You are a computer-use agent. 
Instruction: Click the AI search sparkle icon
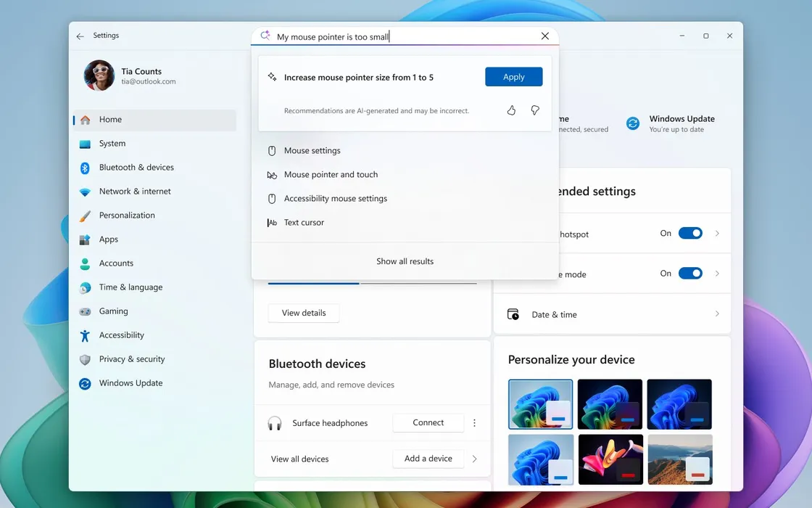point(265,36)
